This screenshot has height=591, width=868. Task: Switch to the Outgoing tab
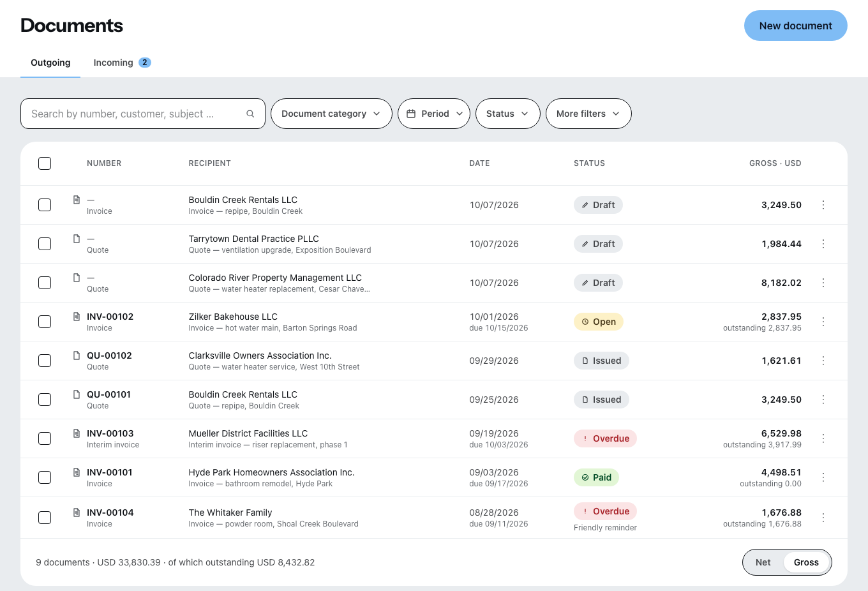(x=50, y=63)
